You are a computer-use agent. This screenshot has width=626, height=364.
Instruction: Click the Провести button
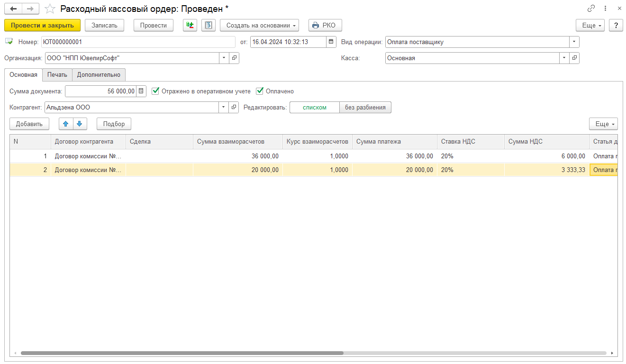click(154, 25)
